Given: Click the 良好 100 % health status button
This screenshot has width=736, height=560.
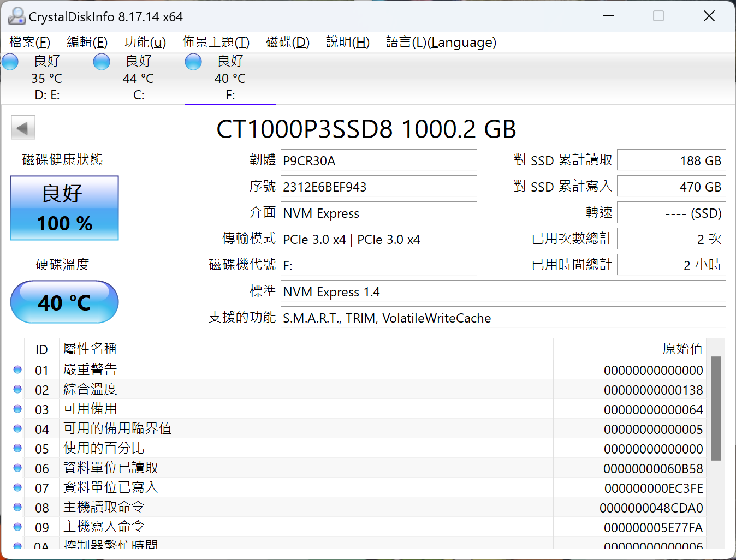Looking at the screenshot, I should 64,208.
